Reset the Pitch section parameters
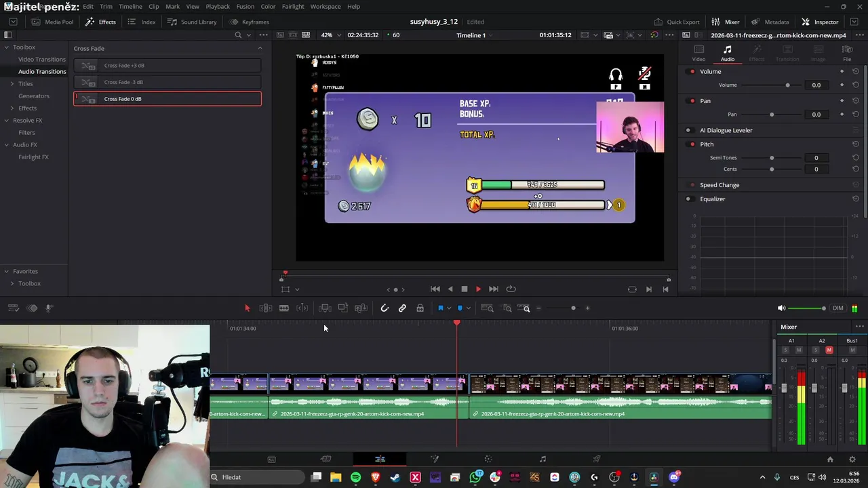 [856, 144]
